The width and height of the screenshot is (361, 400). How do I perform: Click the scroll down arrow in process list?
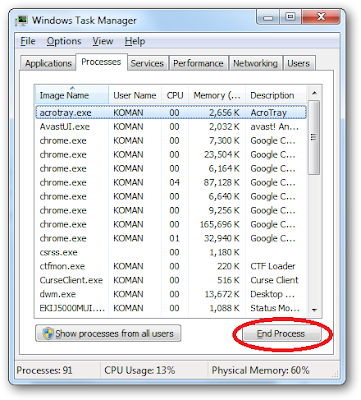point(314,310)
